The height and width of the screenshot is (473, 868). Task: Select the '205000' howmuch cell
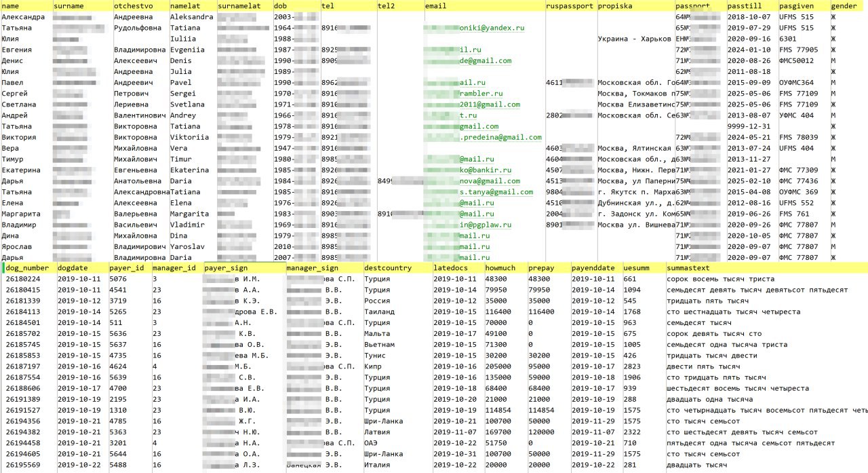click(x=498, y=366)
